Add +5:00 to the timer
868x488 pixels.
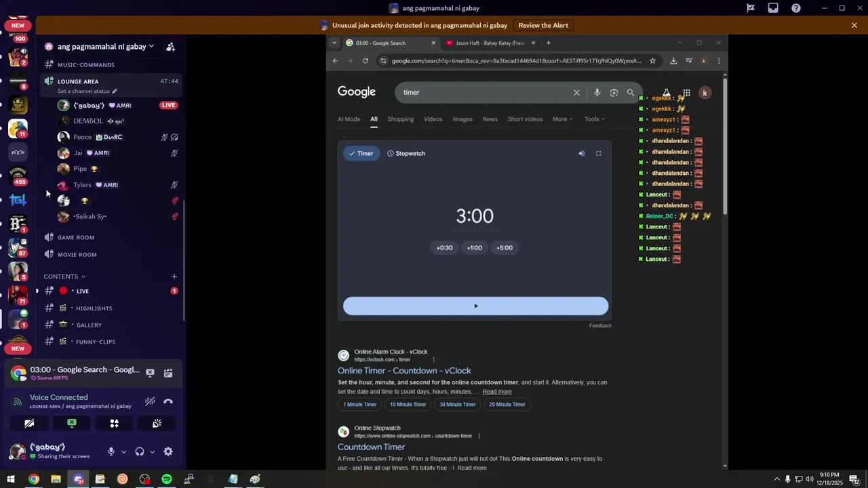click(505, 248)
